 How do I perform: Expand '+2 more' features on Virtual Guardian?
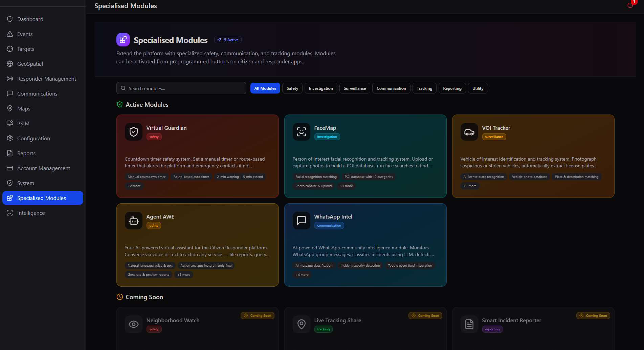pos(134,186)
